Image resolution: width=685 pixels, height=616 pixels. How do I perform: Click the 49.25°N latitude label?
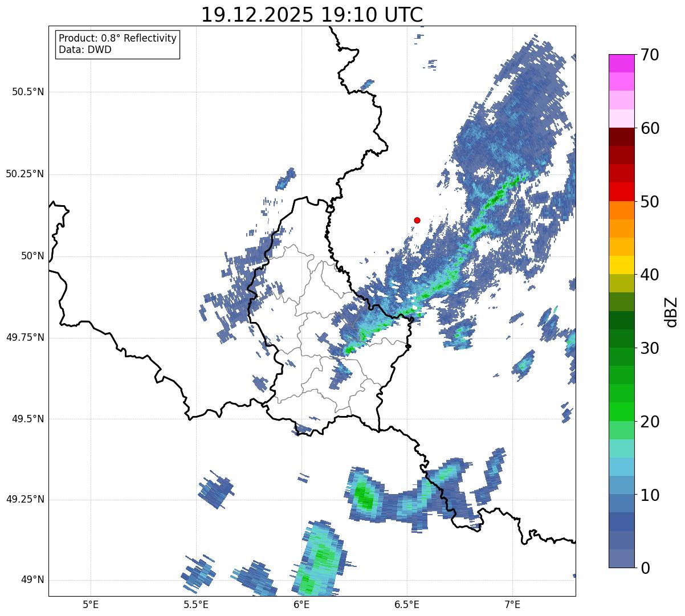(25, 499)
